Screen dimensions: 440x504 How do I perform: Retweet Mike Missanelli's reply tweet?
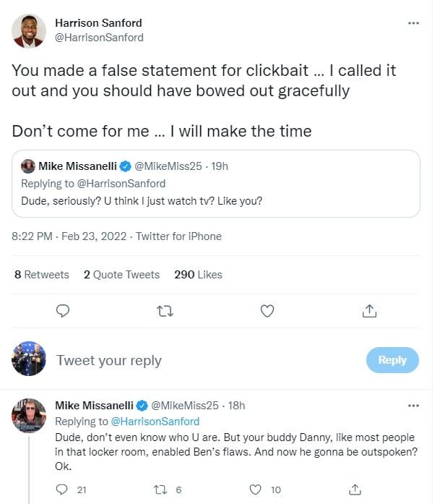160,490
